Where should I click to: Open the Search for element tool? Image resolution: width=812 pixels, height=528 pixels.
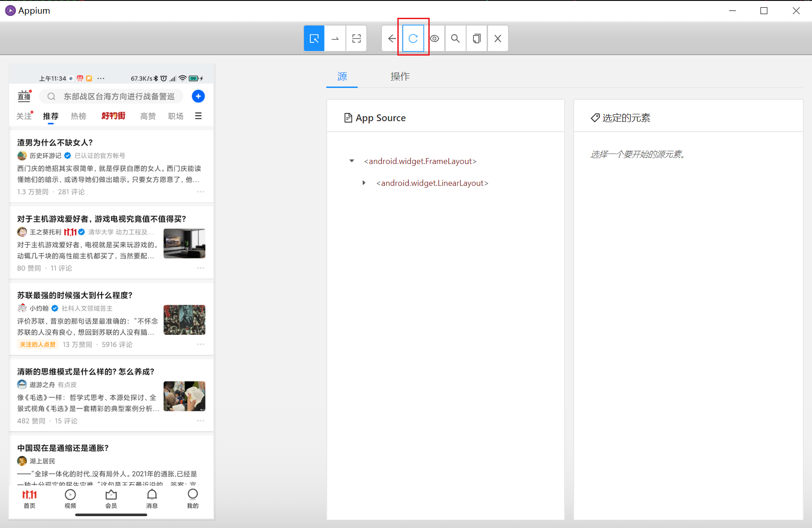point(455,38)
